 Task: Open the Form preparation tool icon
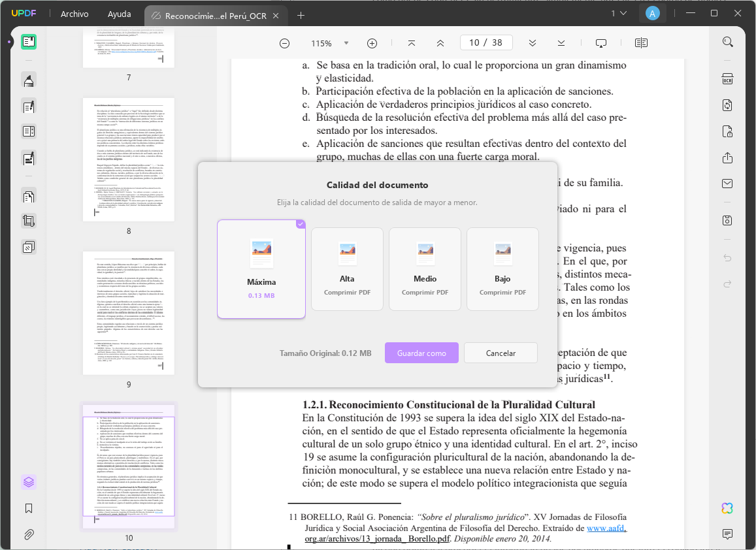tap(29, 131)
